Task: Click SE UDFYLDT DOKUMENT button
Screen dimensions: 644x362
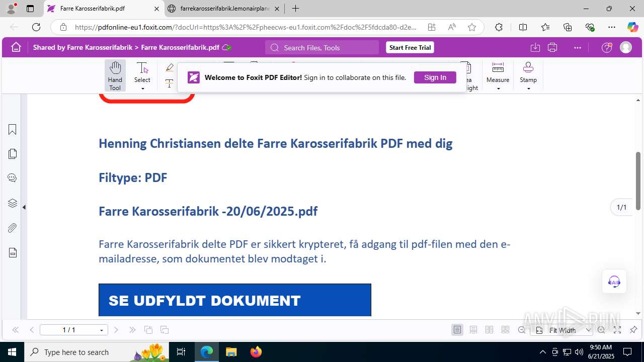Action: [235, 300]
